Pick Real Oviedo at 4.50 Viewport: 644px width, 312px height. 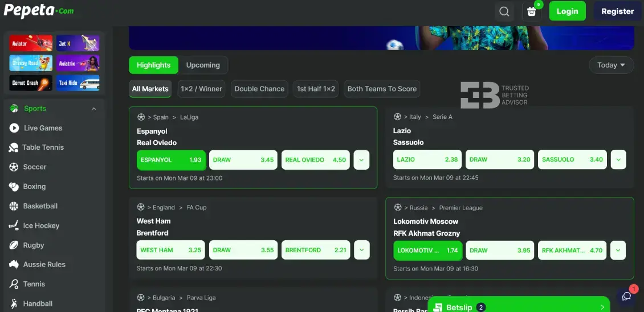(315, 159)
